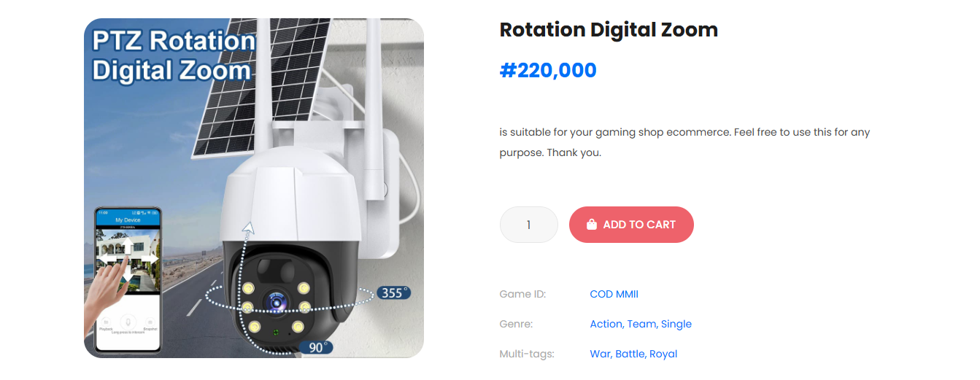
Task: Click the PTZ Rotation Digital Zoom image caption
Action: pyautogui.click(x=172, y=55)
